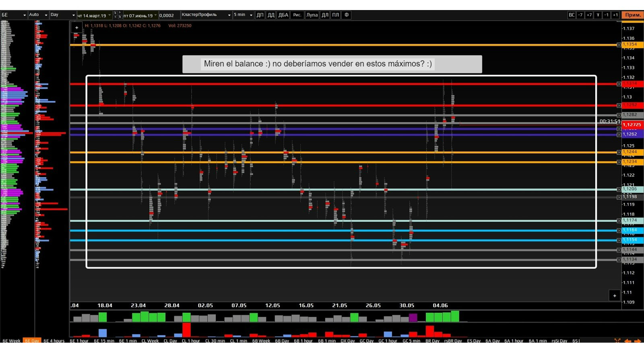Image resolution: width=644 pixels, height=343 pixels.
Task: Open the end date picker 07.июнь.19
Action: tap(140, 16)
